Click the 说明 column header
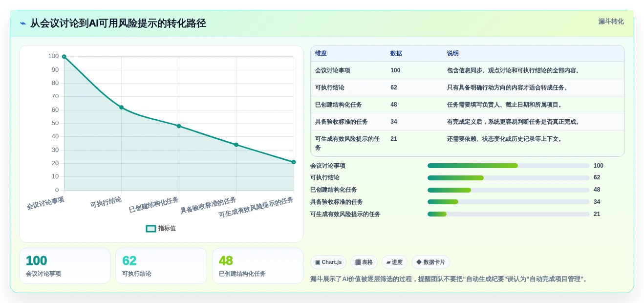644x303 pixels. (x=453, y=54)
